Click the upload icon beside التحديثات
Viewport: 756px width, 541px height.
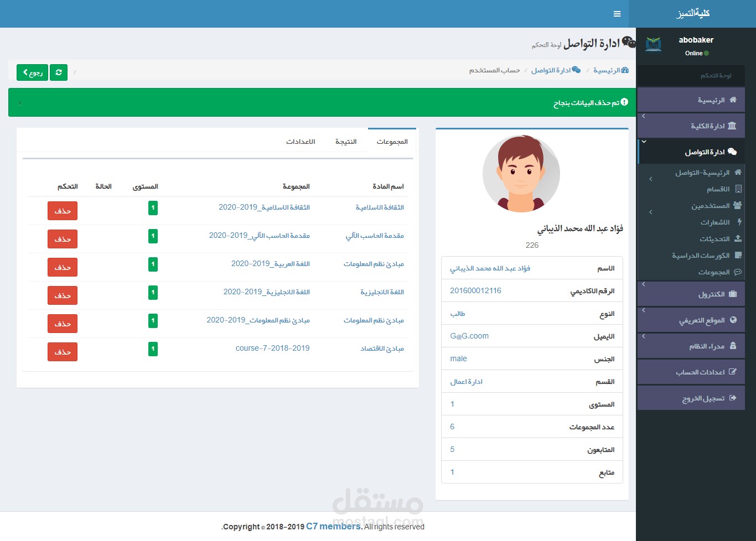coord(738,238)
